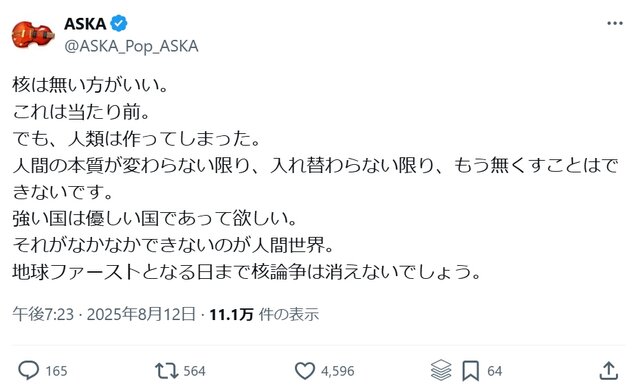Click the tweet text beginning 核は無い方がいい
Image resolution: width=640 pixels, height=386 pixels.
[315, 178]
